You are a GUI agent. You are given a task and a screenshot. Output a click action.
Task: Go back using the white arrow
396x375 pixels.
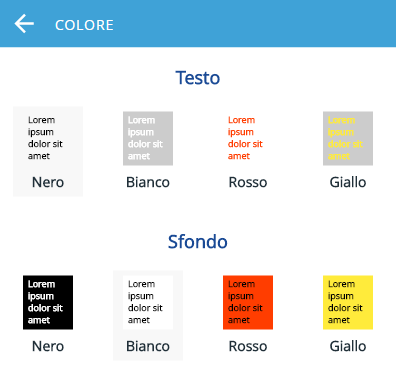pyautogui.click(x=24, y=24)
